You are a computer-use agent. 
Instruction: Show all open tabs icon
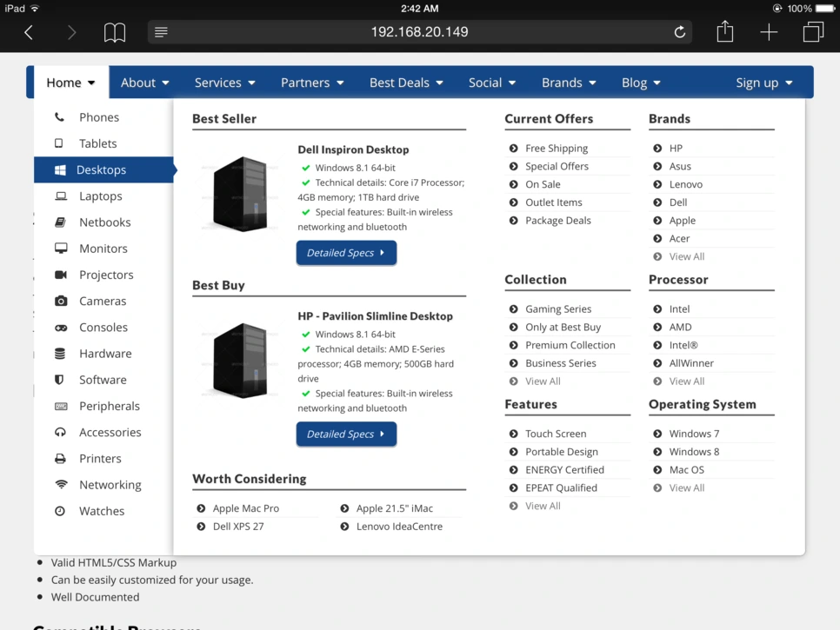click(813, 31)
